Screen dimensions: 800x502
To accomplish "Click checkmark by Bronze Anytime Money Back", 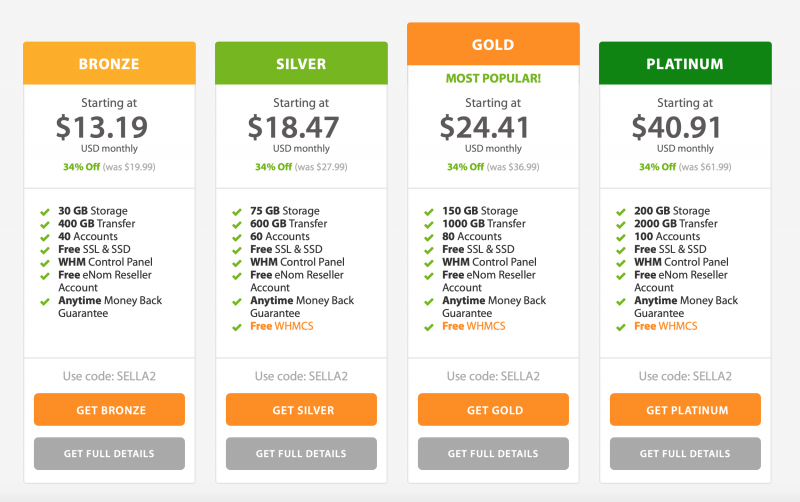I will (x=45, y=301).
